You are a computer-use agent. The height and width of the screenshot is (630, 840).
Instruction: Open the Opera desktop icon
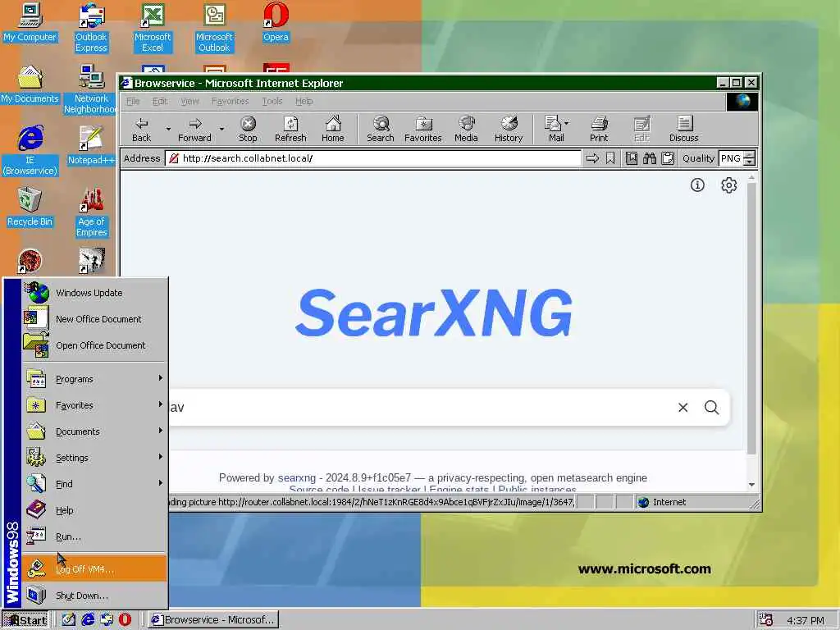coord(276,22)
